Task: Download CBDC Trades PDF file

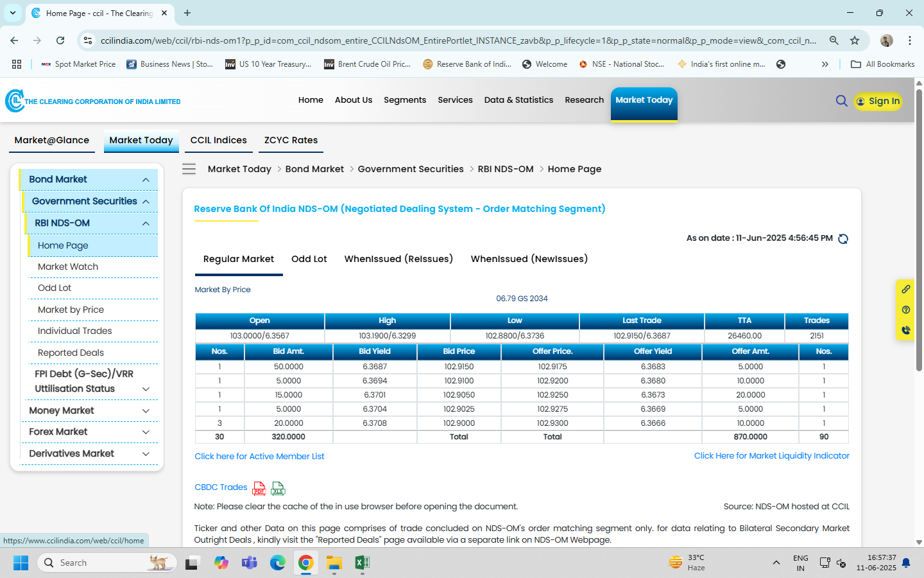Action: 259,489
